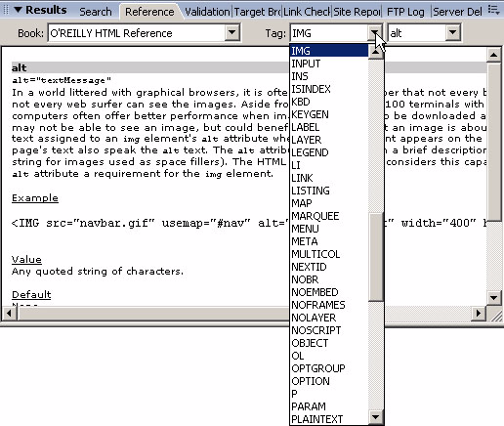Choose KEYGEN in the tag list
This screenshot has width=504, height=426.
tap(329, 114)
